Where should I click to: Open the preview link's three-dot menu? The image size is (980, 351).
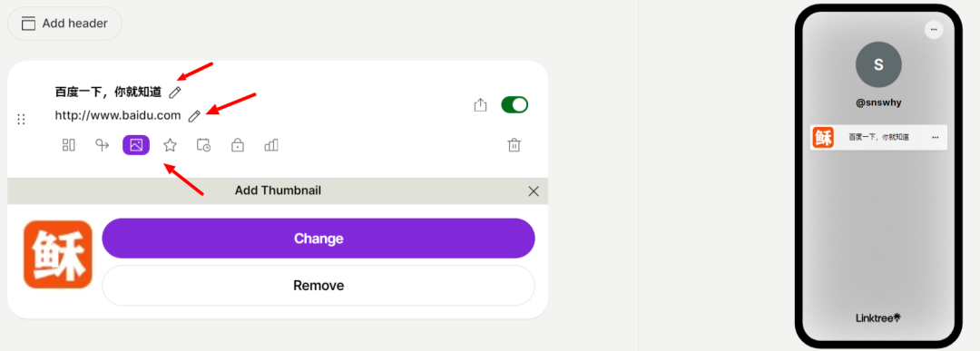(x=935, y=137)
